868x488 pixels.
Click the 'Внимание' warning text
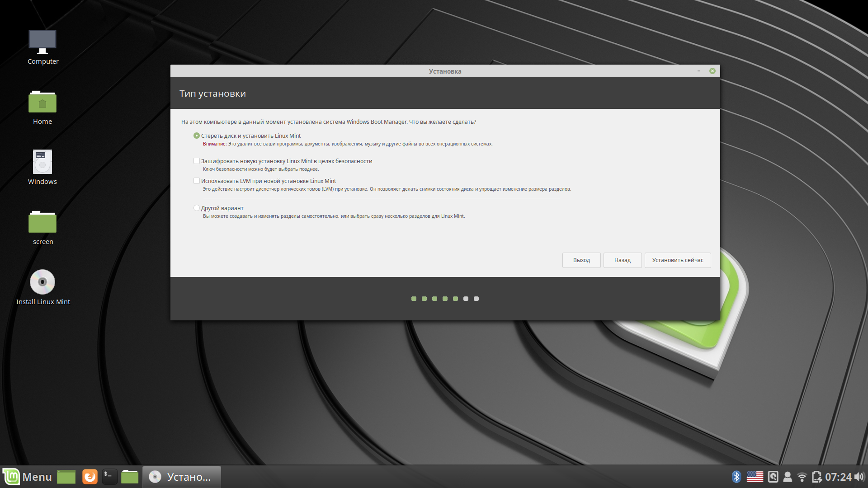(214, 144)
